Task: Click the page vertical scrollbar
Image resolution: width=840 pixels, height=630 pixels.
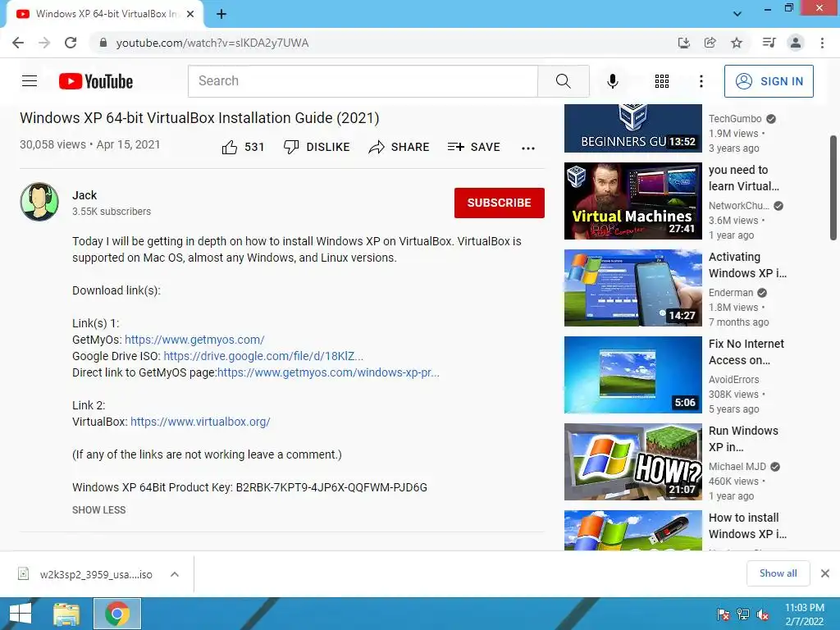Action: click(833, 188)
